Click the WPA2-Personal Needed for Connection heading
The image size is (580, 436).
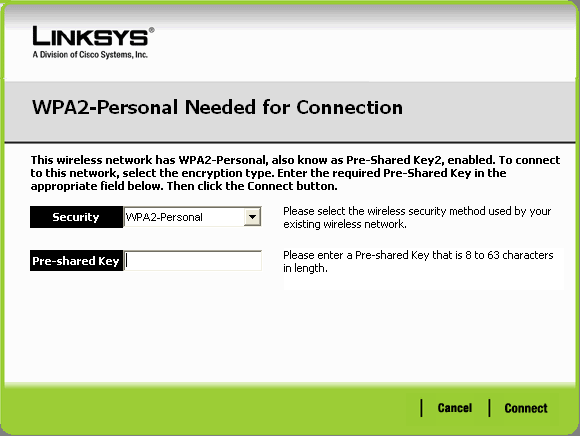coord(217,108)
